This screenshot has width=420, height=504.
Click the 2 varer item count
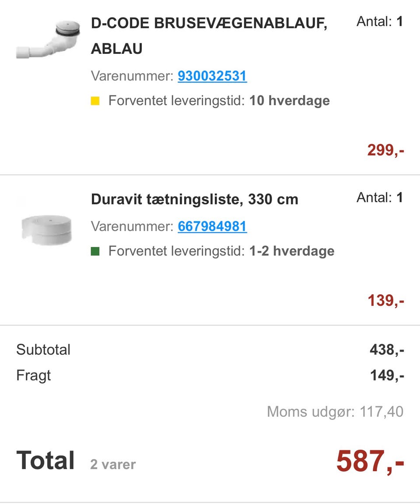(113, 464)
